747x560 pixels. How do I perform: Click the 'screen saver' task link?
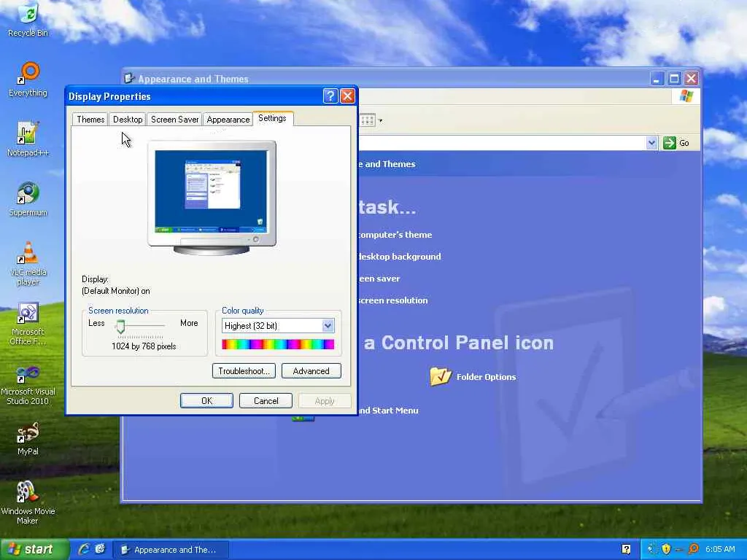click(379, 279)
